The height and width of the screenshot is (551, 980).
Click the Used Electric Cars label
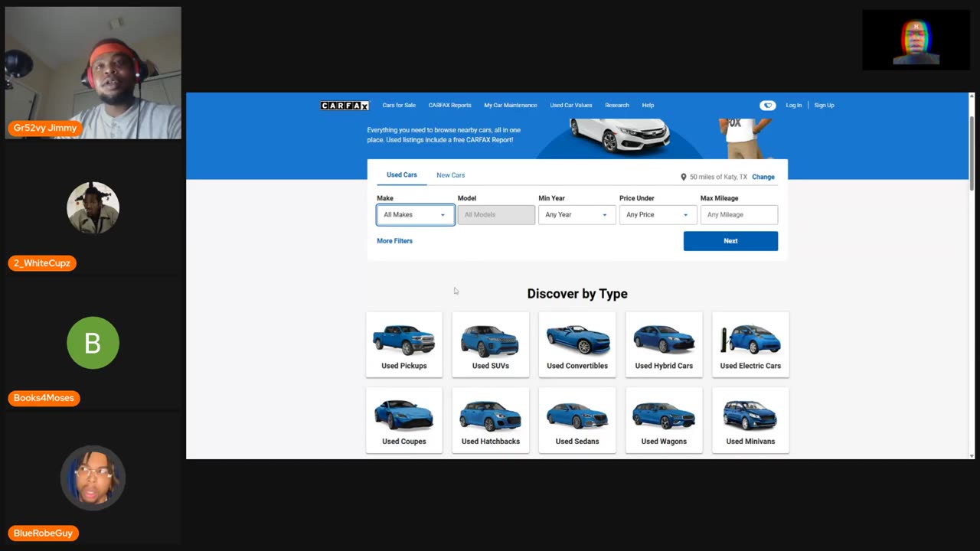coord(750,366)
